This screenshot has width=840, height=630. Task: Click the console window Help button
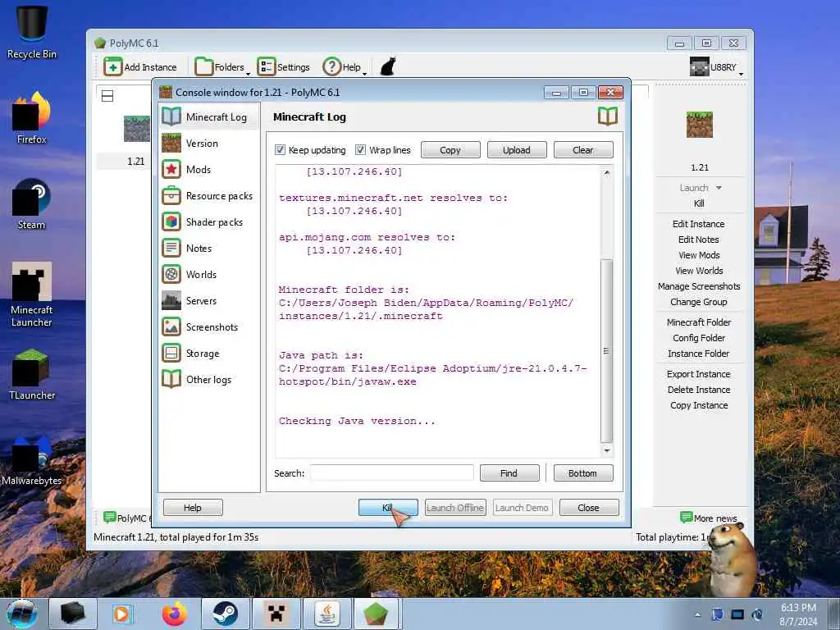193,507
